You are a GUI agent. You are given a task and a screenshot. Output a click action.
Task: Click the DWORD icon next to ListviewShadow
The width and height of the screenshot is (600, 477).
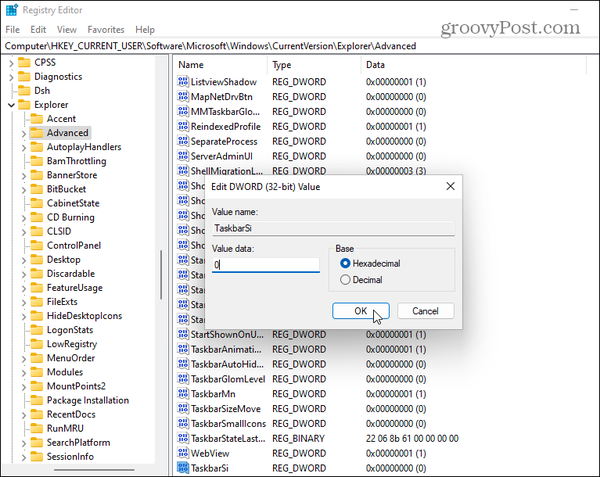(183, 82)
